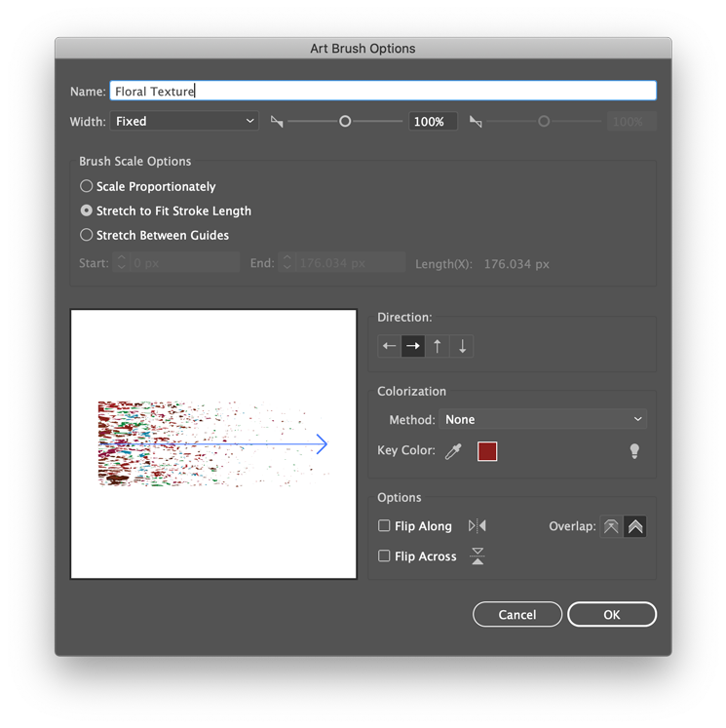The width and height of the screenshot is (726, 728).
Task: Confirm with the OK button
Action: point(612,614)
